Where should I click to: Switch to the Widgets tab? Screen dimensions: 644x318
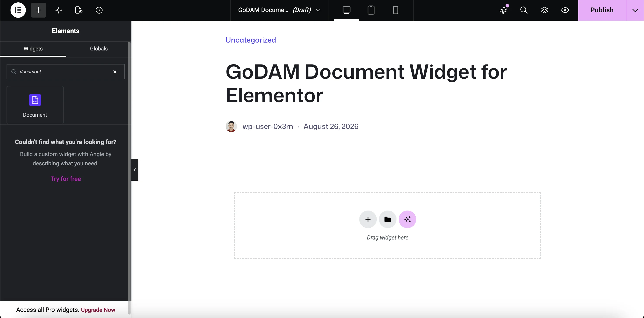(33, 49)
